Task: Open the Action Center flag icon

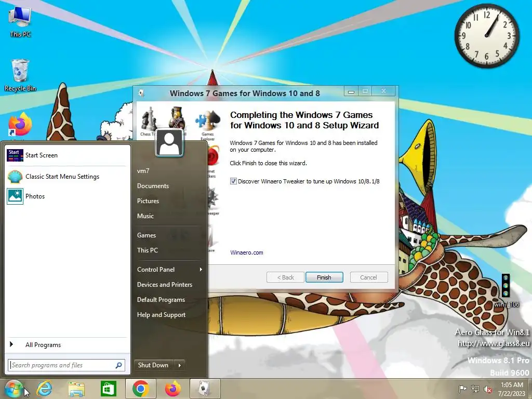Action: 462,389
